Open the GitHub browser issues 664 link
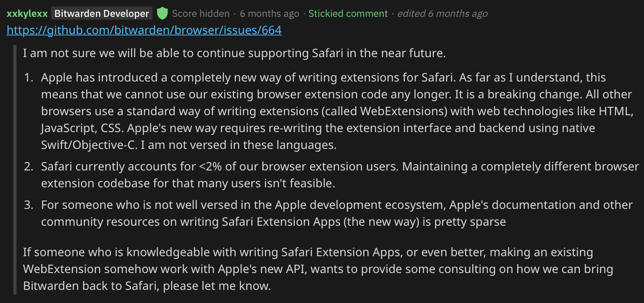 click(144, 31)
